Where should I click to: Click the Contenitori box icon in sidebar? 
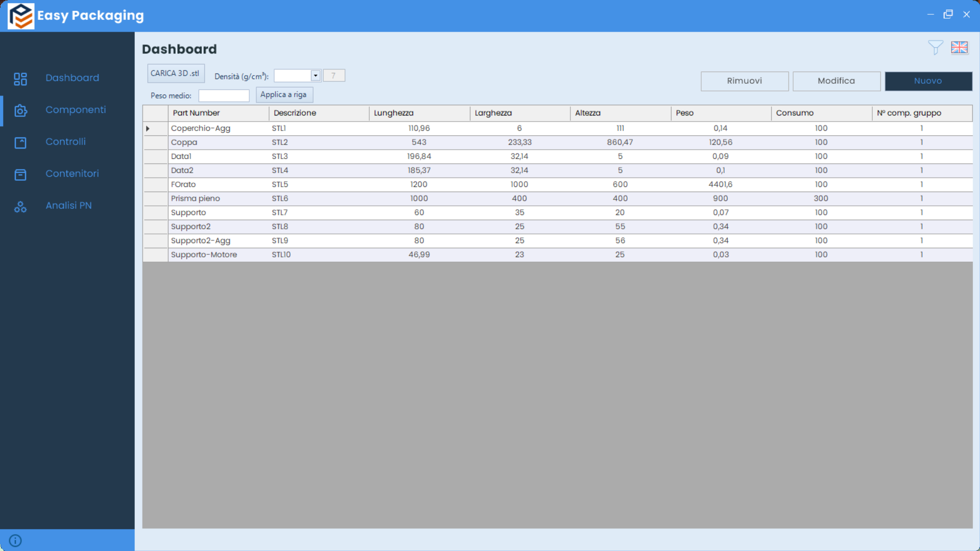click(x=20, y=175)
